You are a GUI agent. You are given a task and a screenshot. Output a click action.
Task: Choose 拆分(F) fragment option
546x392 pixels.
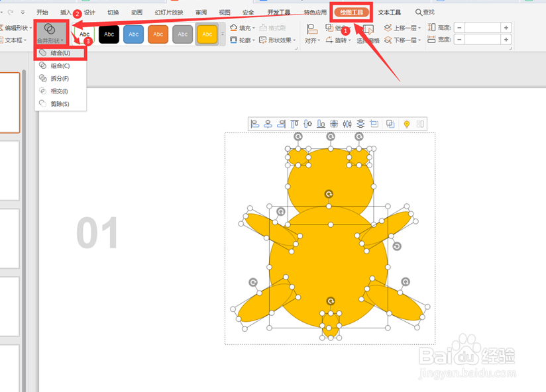pyautogui.click(x=60, y=79)
